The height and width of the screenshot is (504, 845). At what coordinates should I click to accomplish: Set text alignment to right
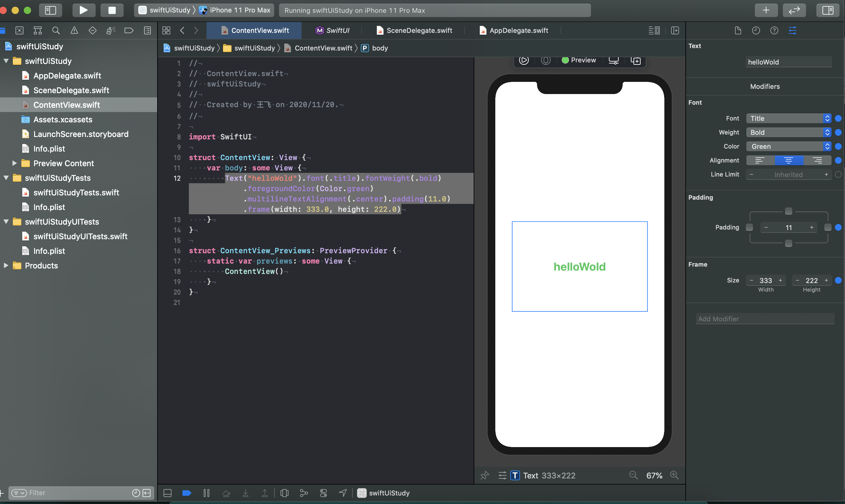point(817,160)
